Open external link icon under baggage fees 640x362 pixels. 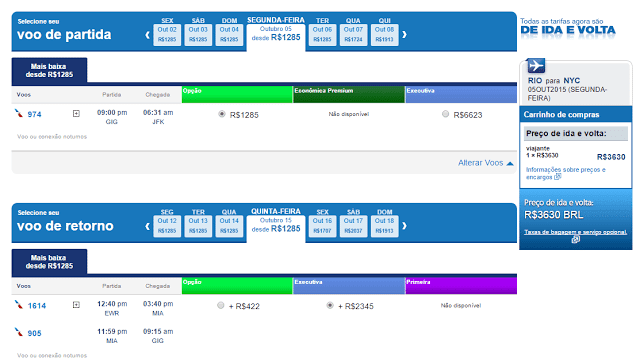tap(575, 240)
